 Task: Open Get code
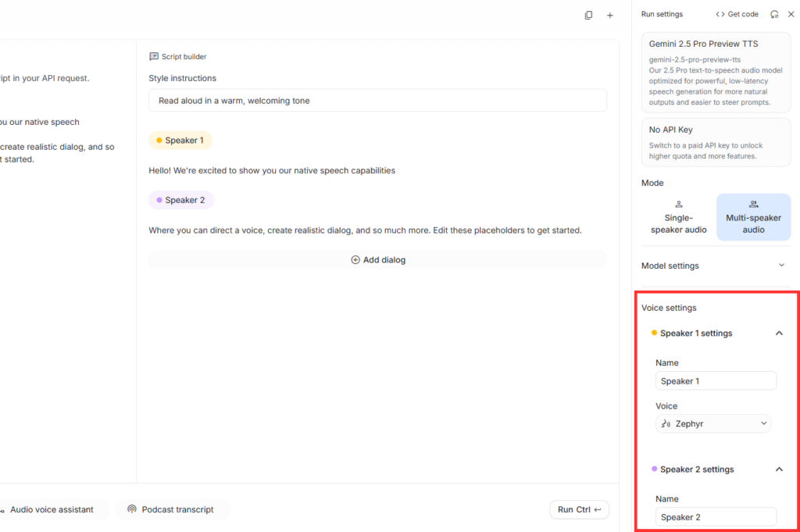(737, 14)
